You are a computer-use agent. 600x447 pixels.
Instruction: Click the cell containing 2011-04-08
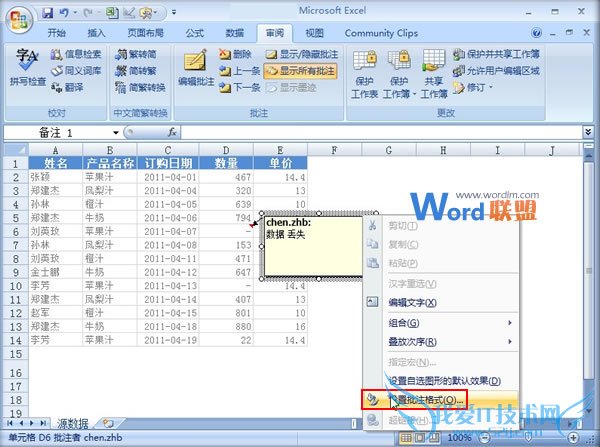point(168,245)
